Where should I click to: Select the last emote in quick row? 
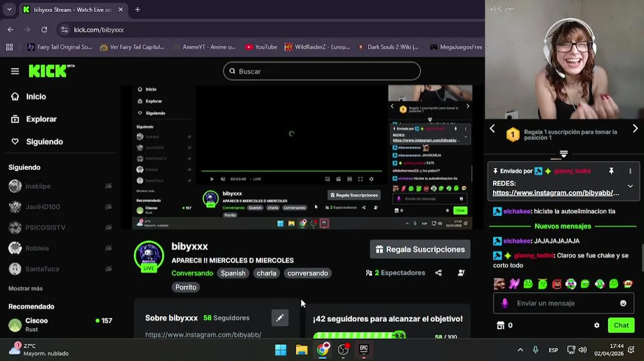coord(628,284)
